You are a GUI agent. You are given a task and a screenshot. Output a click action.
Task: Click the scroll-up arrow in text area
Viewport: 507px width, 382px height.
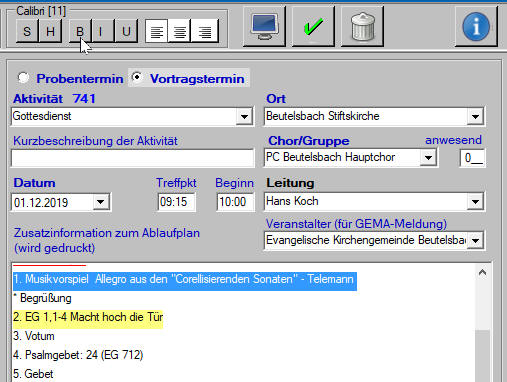click(x=482, y=273)
